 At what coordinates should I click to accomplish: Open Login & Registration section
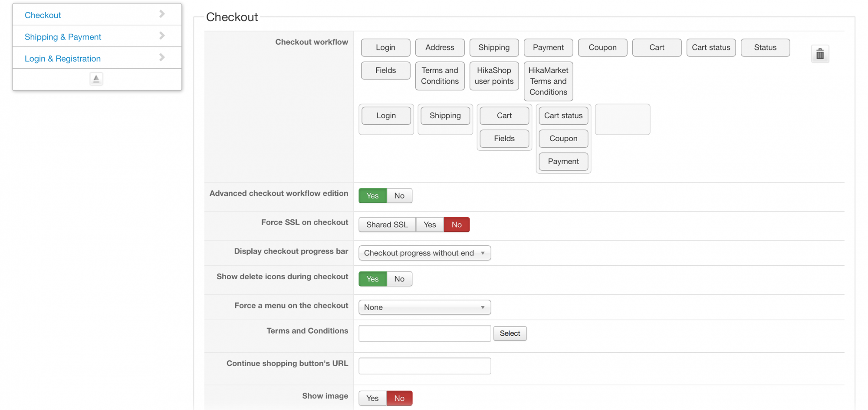tap(62, 59)
